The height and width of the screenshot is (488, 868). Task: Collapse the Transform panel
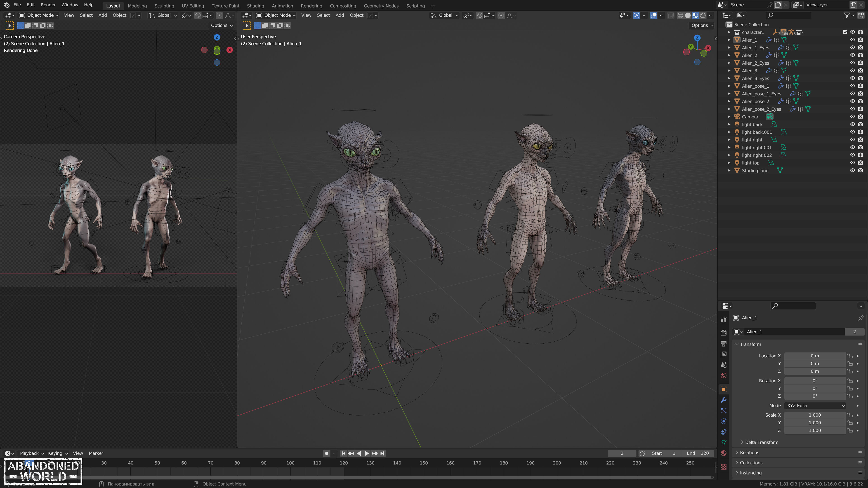coord(737,344)
